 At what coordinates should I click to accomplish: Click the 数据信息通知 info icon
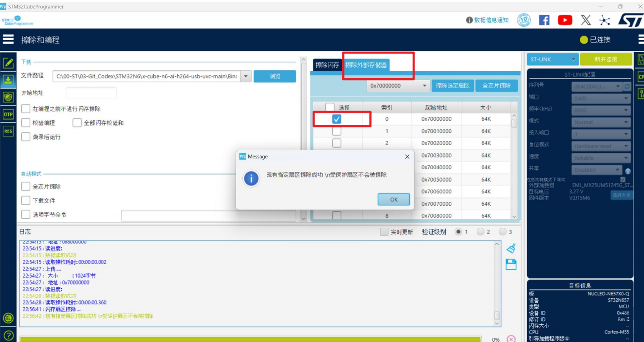469,20
